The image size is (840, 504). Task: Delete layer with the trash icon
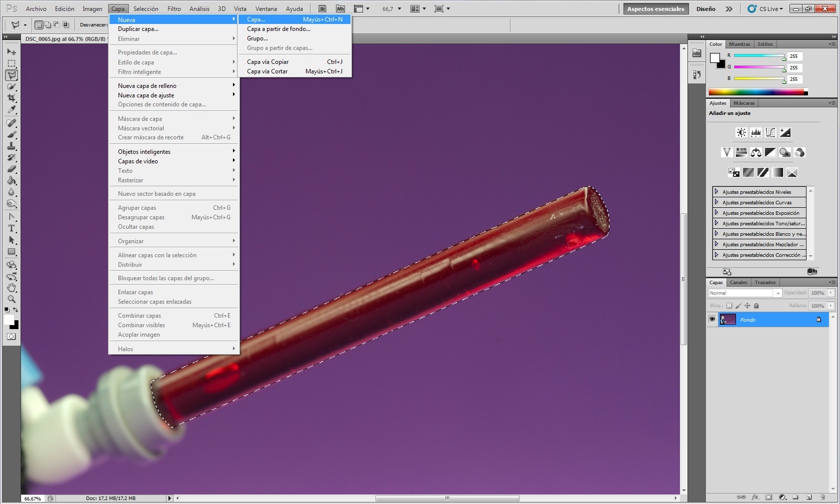pyautogui.click(x=822, y=497)
